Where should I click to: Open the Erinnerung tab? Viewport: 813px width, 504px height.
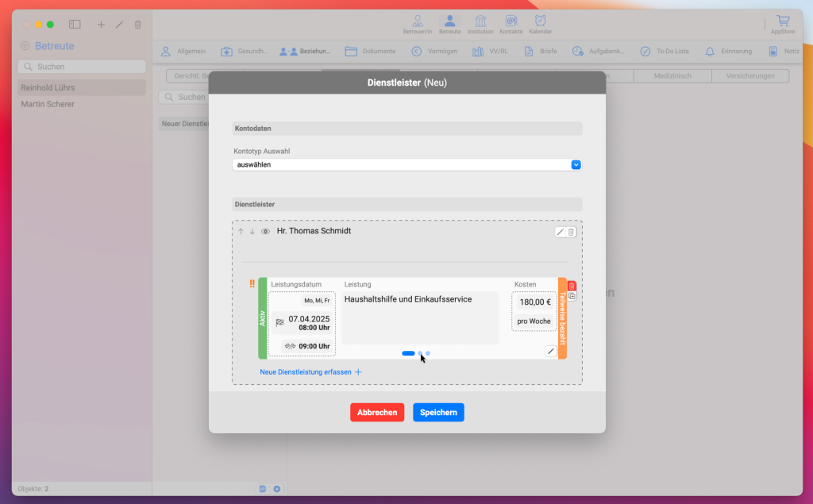point(729,52)
